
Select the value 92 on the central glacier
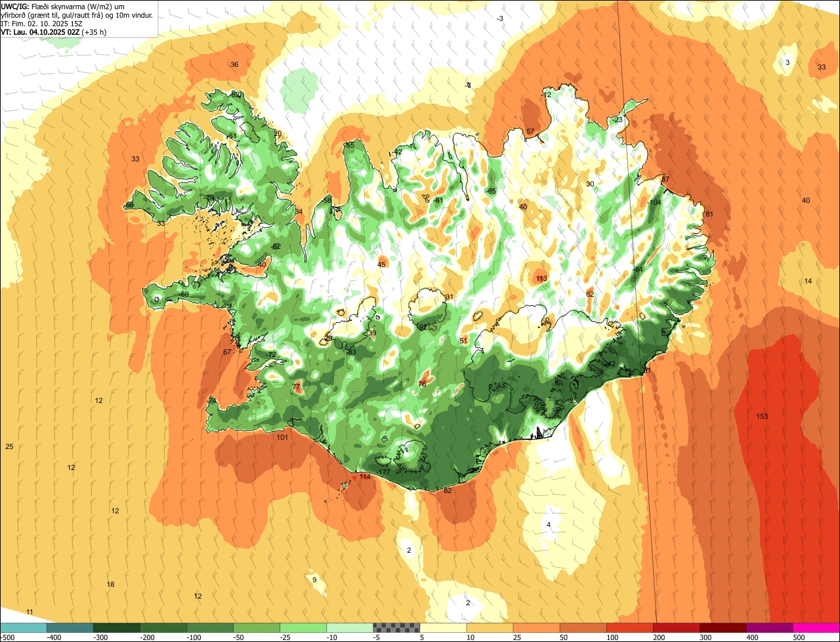pos(423,327)
